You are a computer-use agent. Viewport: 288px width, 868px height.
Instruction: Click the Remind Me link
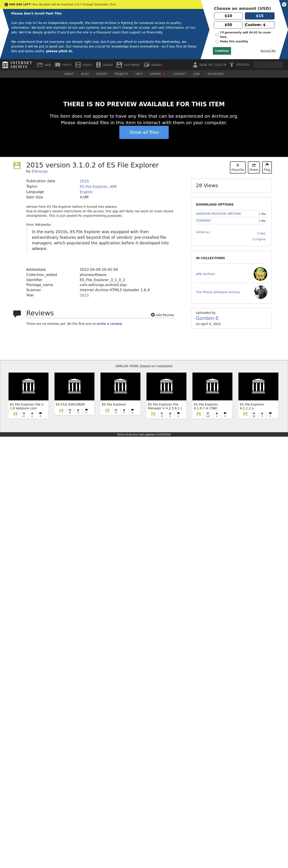click(268, 51)
